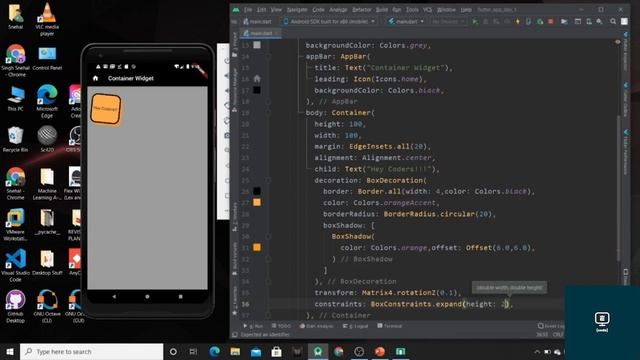
Task: Open the Navigate menu
Action: click(x=297, y=9)
